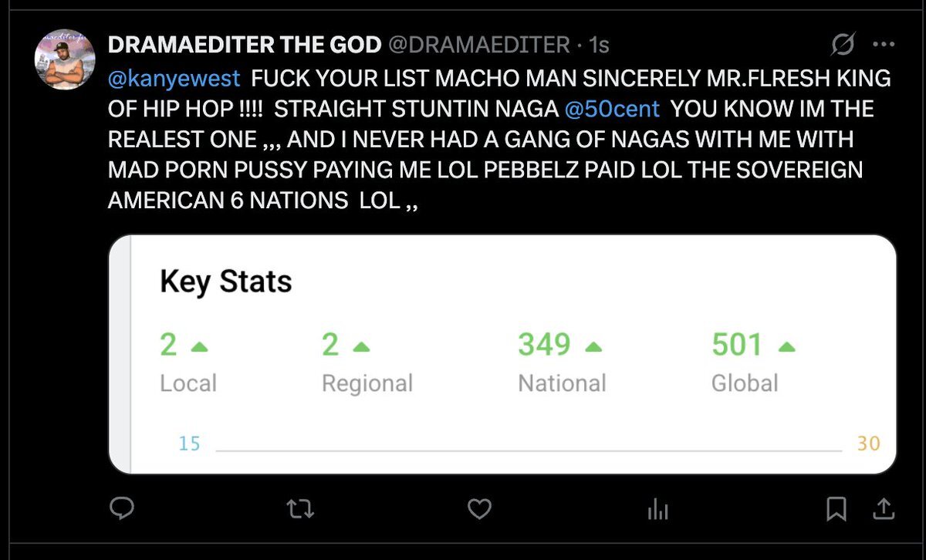
Task: Open DRAMAEDITER profile avatar picture
Action: coord(65,60)
